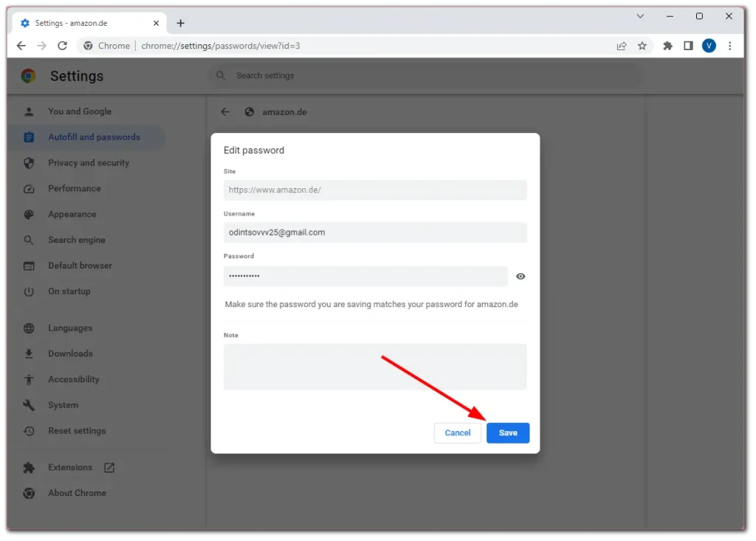Select Autofill and passwords in sidebar
The image size is (756, 541).
coord(94,137)
